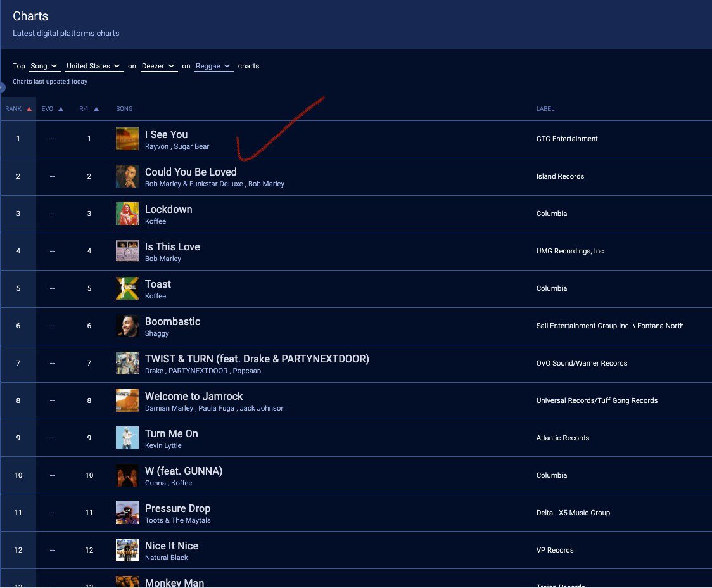Open W (feat. GUNNA) cover art
Viewport: 712px width, 588px height.
[x=127, y=475]
